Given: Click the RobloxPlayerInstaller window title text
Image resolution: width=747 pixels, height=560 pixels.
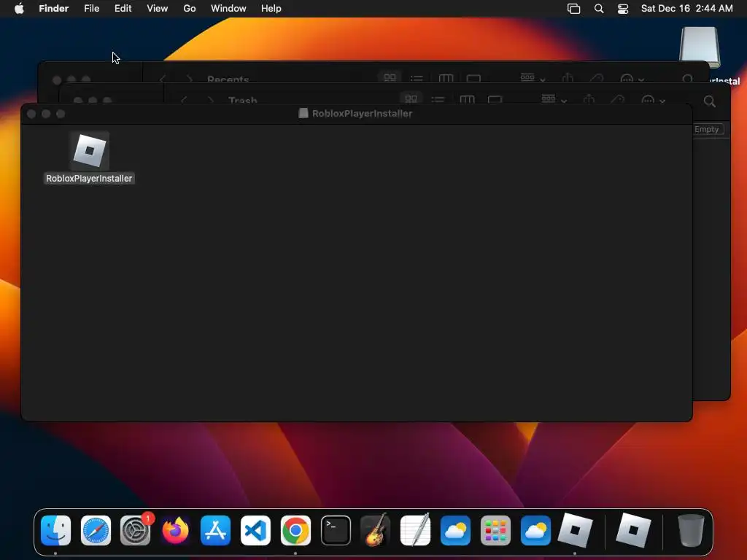Looking at the screenshot, I should 362,113.
